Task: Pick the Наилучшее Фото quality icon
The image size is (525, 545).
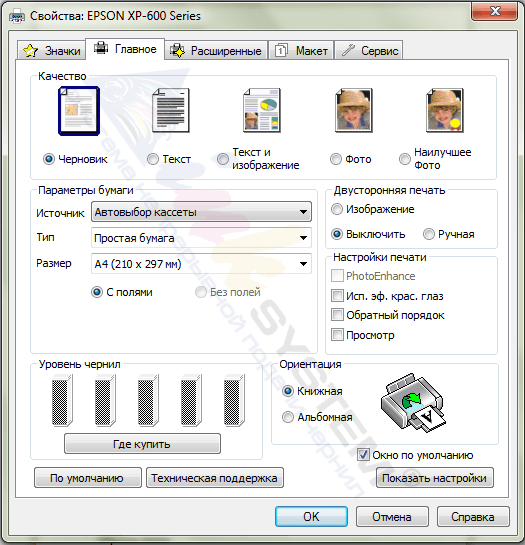Action: (445, 111)
